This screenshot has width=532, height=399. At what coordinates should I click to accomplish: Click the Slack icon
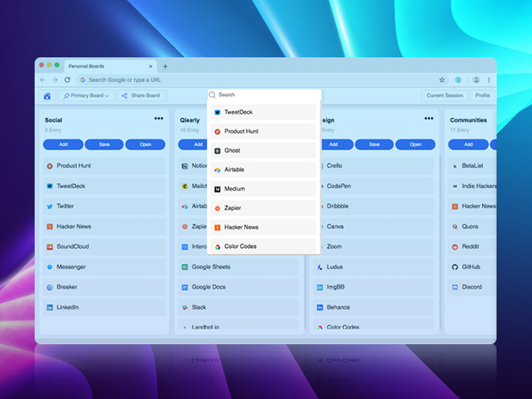coord(185,307)
